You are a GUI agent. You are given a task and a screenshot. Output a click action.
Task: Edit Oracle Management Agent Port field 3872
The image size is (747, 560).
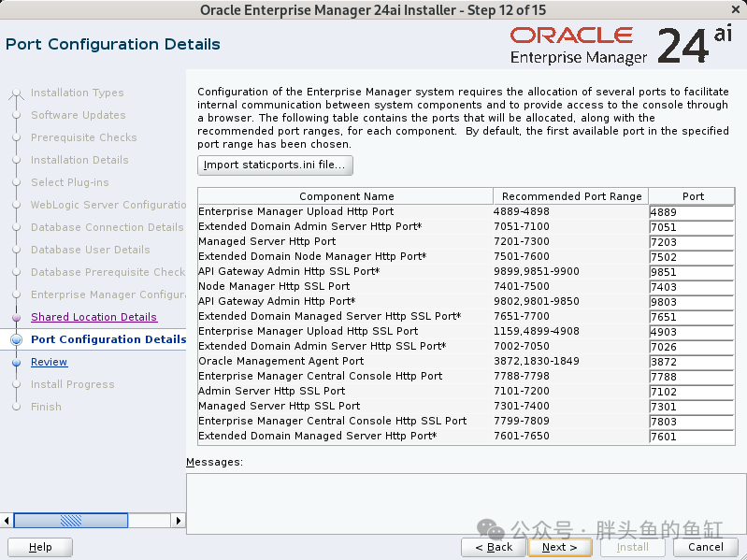pyautogui.click(x=691, y=362)
